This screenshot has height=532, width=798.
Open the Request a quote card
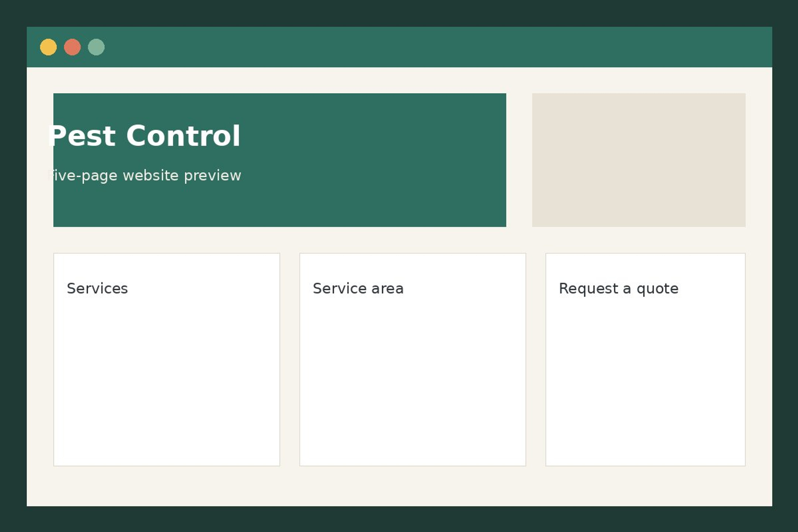645,359
